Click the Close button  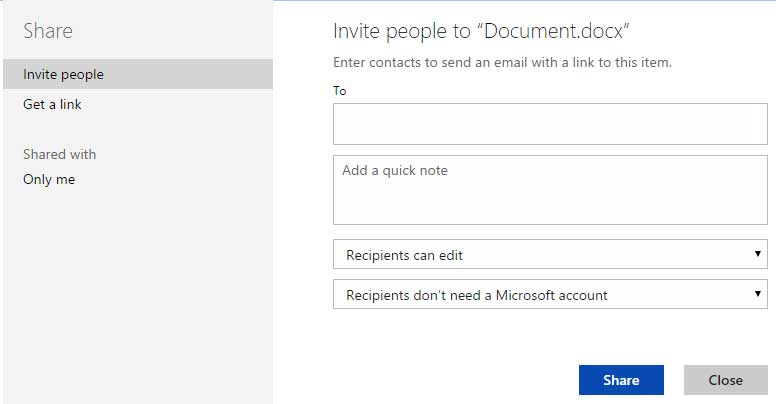click(x=726, y=380)
